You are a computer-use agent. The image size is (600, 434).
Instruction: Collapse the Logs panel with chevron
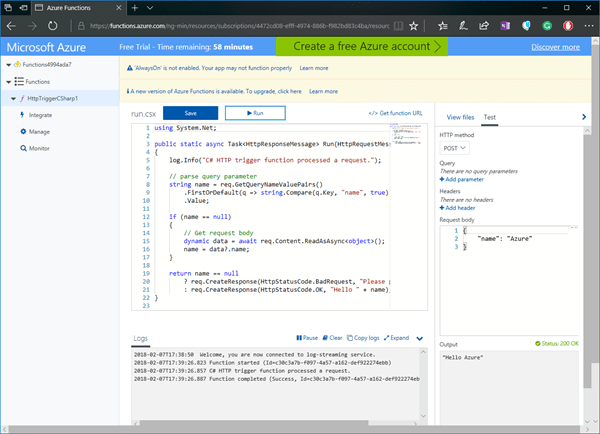(420, 339)
